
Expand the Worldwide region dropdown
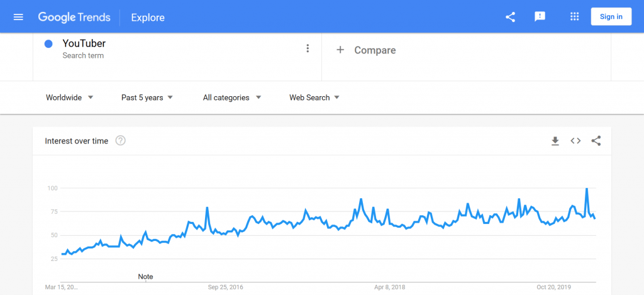point(70,97)
